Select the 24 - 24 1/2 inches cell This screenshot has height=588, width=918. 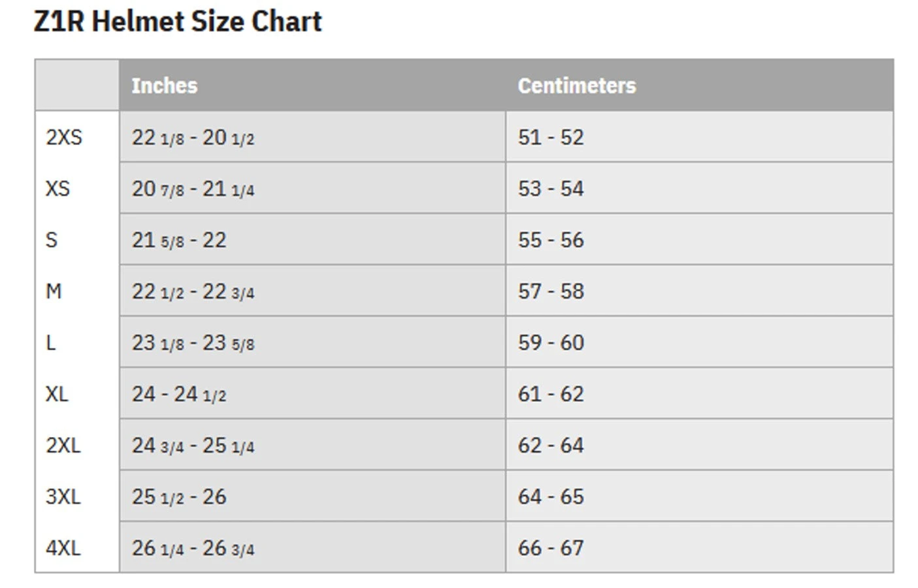[x=179, y=394]
